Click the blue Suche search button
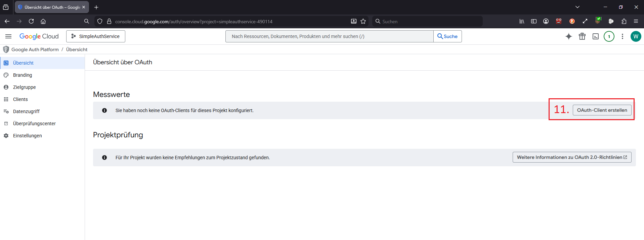This screenshot has width=644, height=240. coord(447,36)
